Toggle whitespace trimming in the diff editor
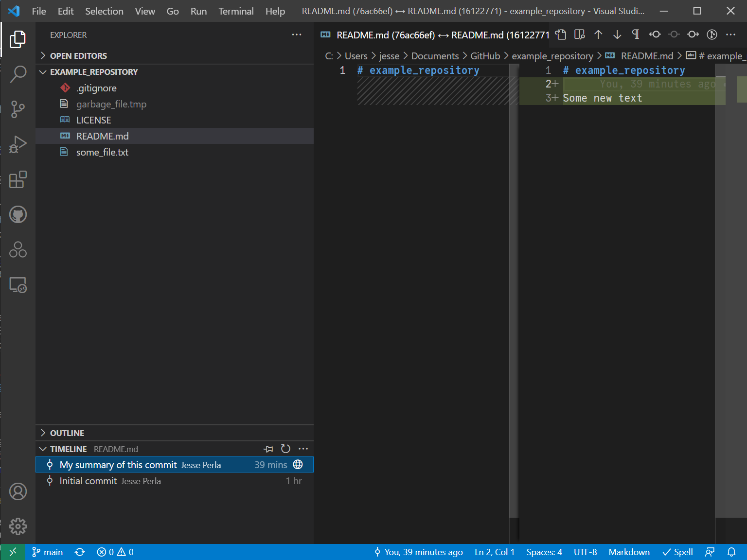 tap(635, 35)
